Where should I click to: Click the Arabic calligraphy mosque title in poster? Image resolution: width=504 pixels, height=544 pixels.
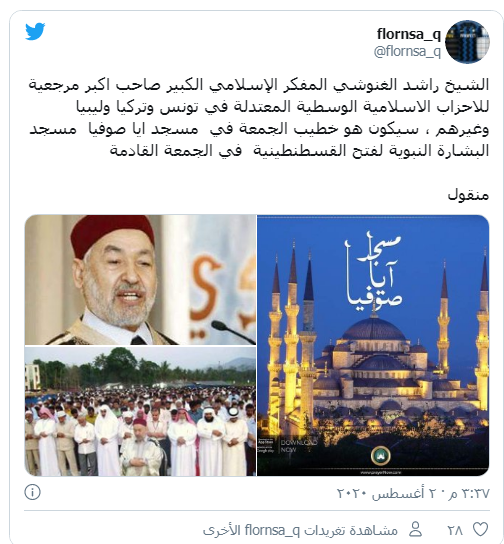coord(374,273)
